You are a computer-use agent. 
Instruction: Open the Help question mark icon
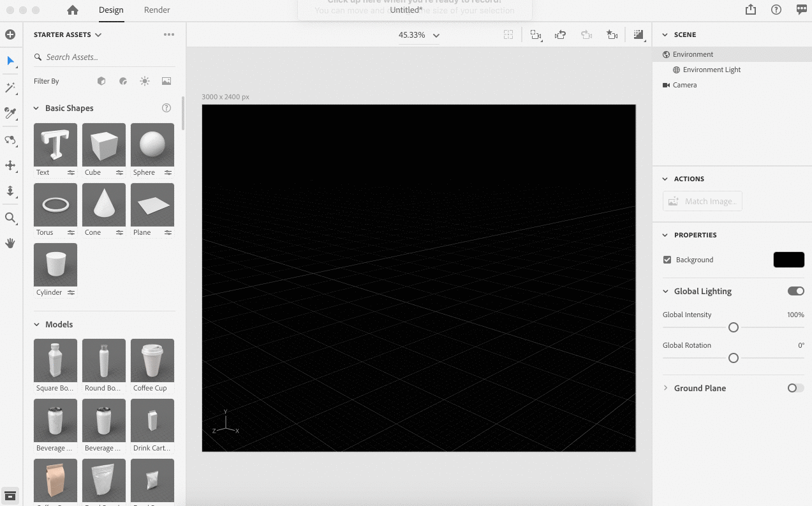pyautogui.click(x=776, y=10)
